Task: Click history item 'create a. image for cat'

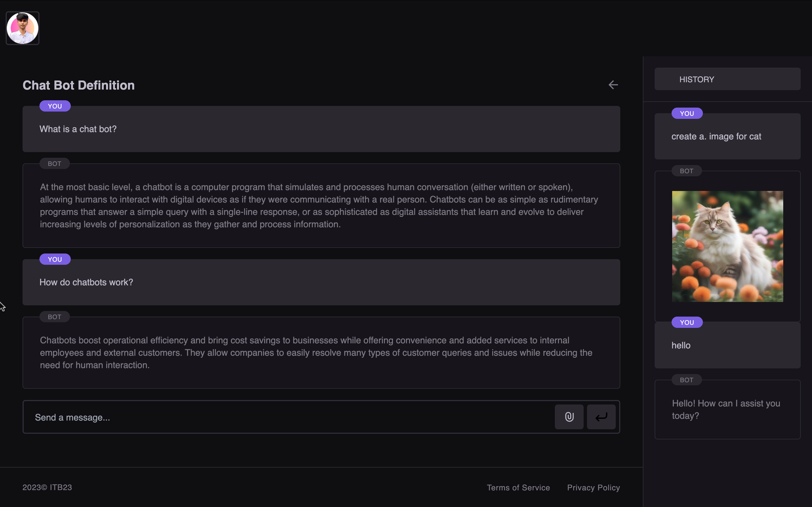Action: 716,137
